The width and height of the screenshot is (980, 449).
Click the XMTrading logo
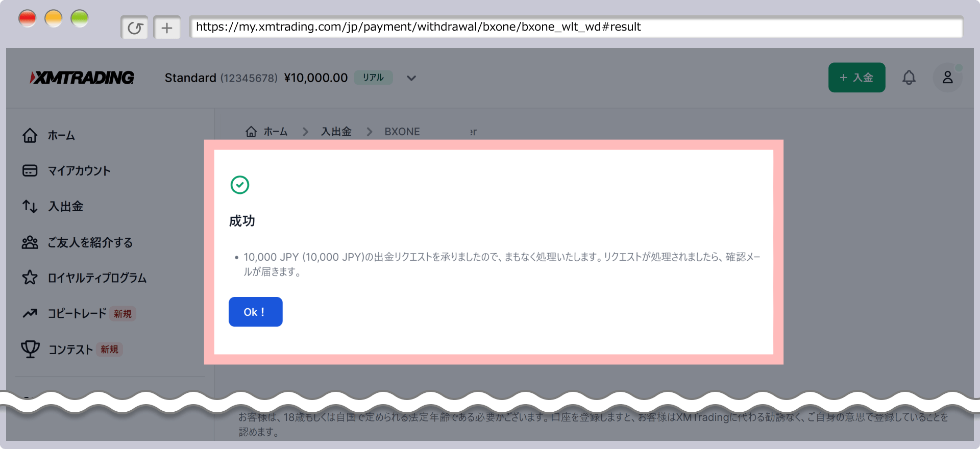82,78
